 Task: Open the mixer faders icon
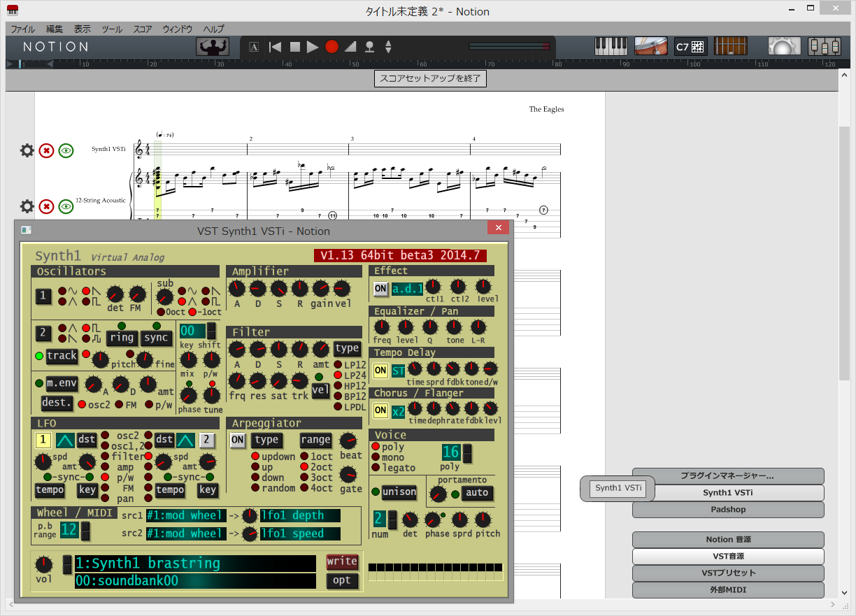coord(824,46)
